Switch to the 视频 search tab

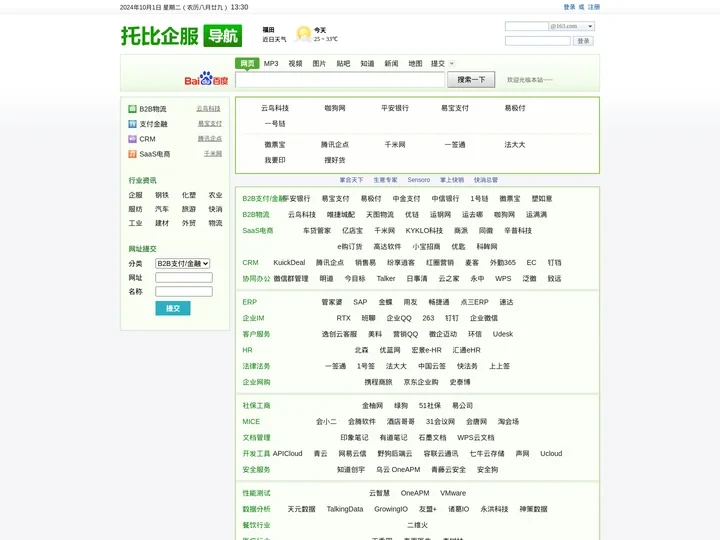295,63
